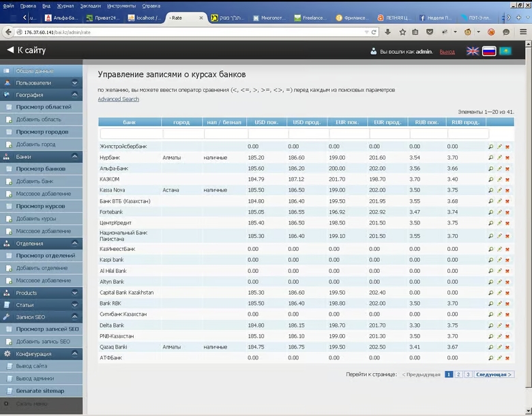The image size is (532, 416).
Task: Open the Advanced Search link
Action: pyautogui.click(x=118, y=100)
